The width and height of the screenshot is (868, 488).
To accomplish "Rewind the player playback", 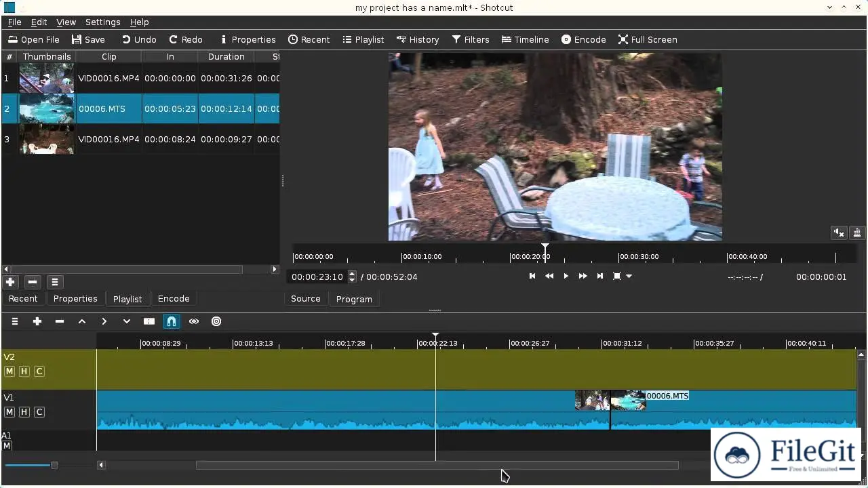I will (549, 276).
